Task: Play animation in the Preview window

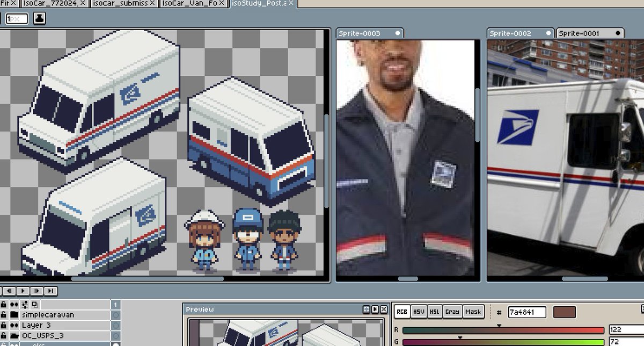Action: click(375, 309)
